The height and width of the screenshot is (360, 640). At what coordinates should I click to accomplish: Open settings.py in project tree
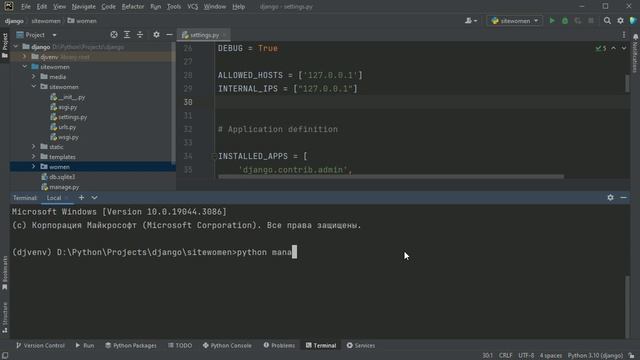pyautogui.click(x=69, y=117)
